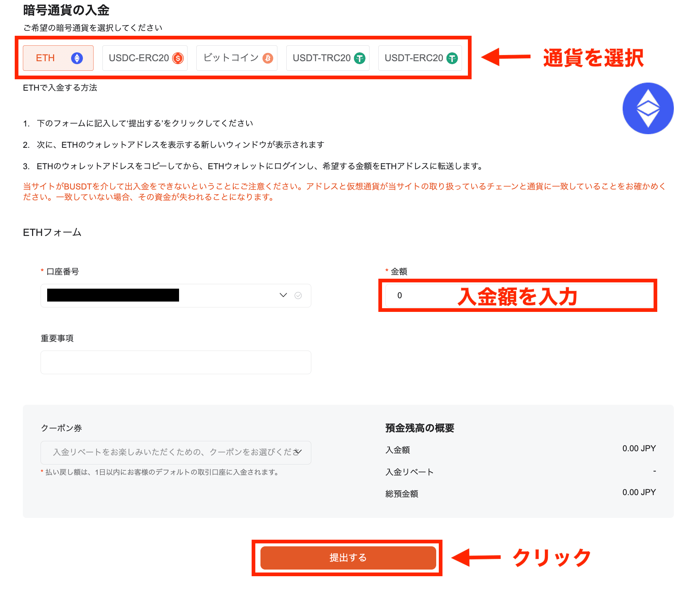Image resolution: width=700 pixels, height=595 pixels.
Task: Click the Bitcoin icon in the ビットコイン tab
Action: [x=269, y=58]
